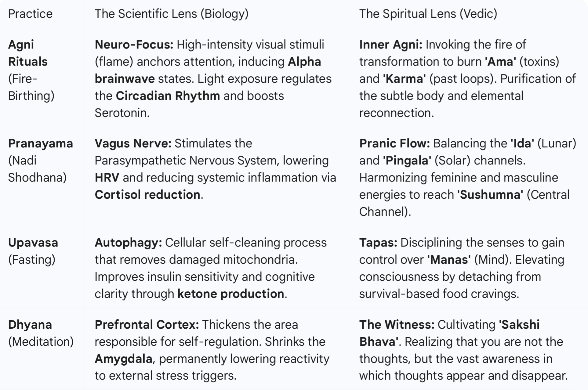Select the Agni Rituals row label
This screenshot has height=390, width=588.
31,70
